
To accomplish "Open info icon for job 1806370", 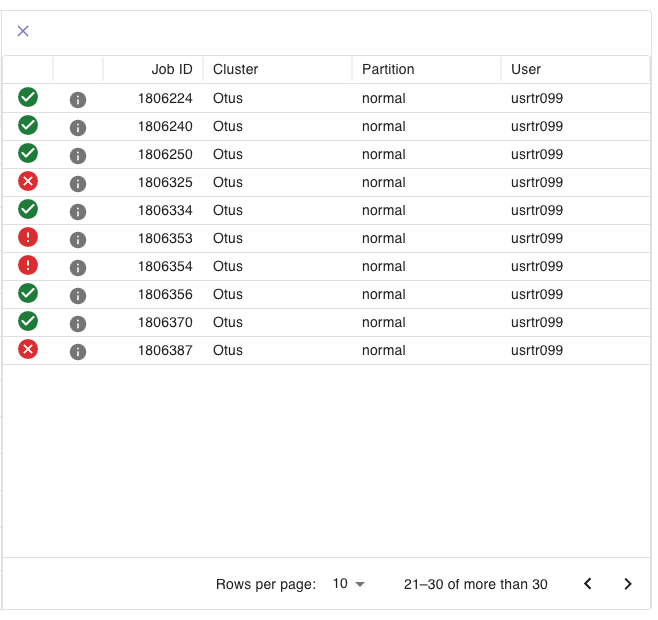I will (78, 324).
